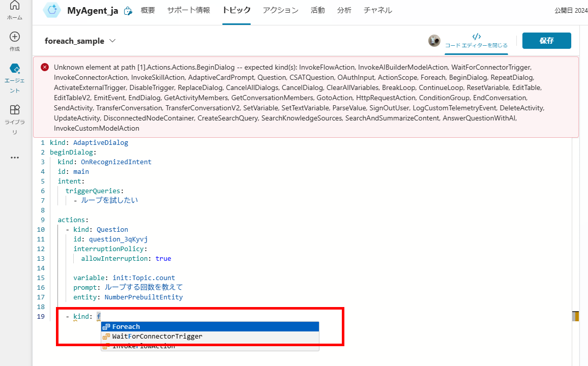This screenshot has width=588, height=366.
Task: Click the edit icon beside MyAgent_ja
Action: point(128,11)
